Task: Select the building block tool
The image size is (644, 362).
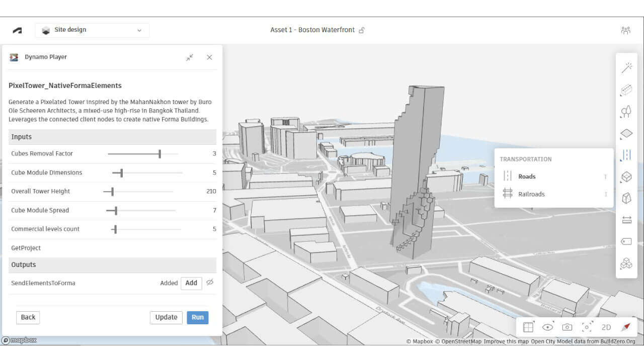Action: (626, 90)
